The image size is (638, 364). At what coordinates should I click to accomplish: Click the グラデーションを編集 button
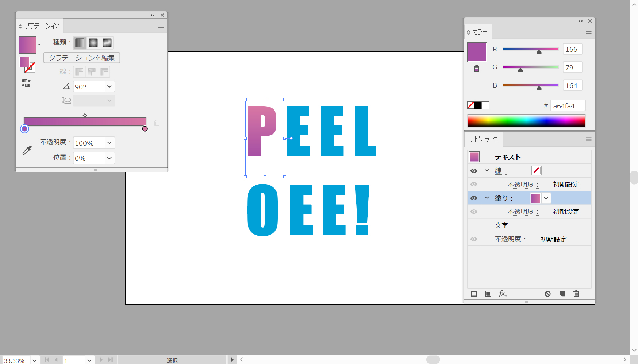click(x=82, y=58)
